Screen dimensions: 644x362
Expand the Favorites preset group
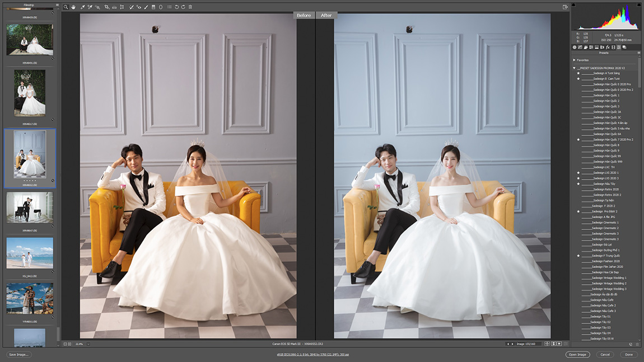[x=574, y=60]
